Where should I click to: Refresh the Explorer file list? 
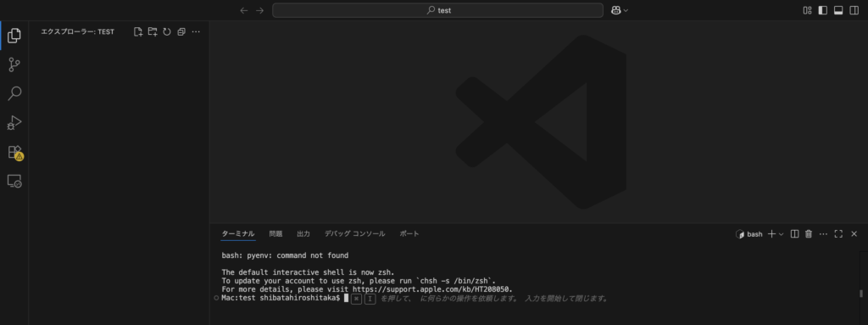167,31
